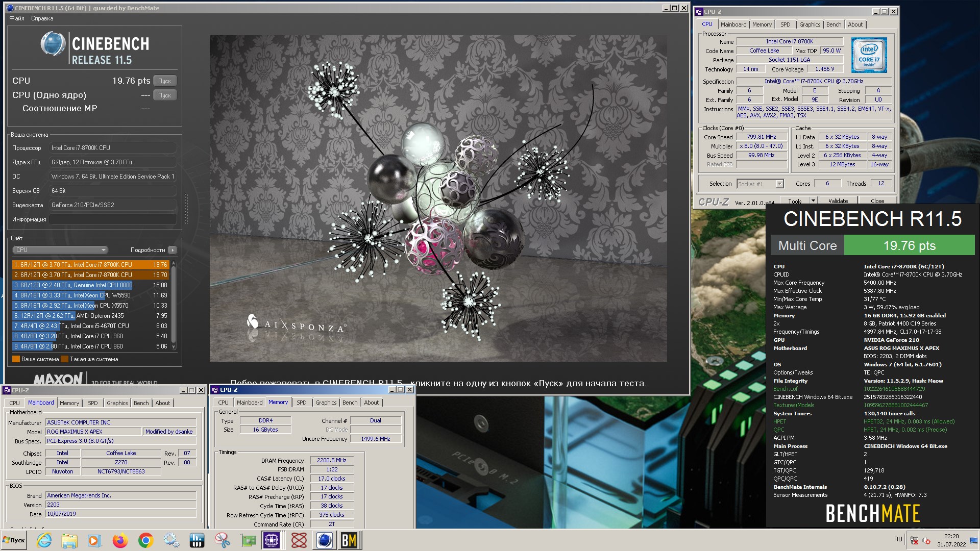Click the orange Ваша система legend swatch
The image size is (980, 551).
16,359
